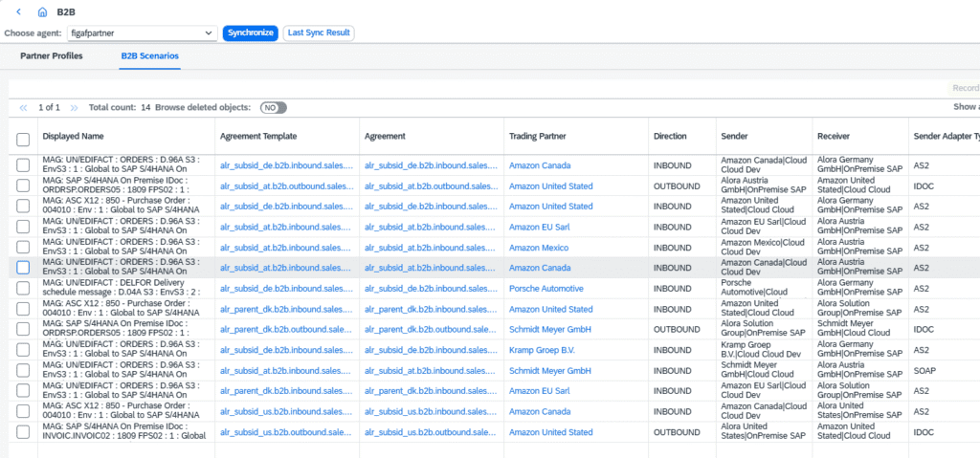Open Agreement link in Kramp Groep row
The image size is (980, 458).
(x=431, y=350)
